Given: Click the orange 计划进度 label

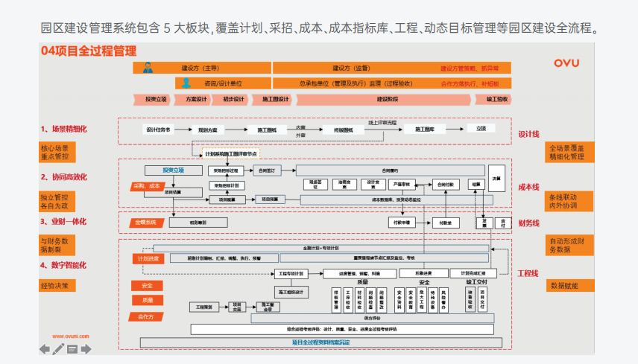Looking at the screenshot, I should coord(148,258).
